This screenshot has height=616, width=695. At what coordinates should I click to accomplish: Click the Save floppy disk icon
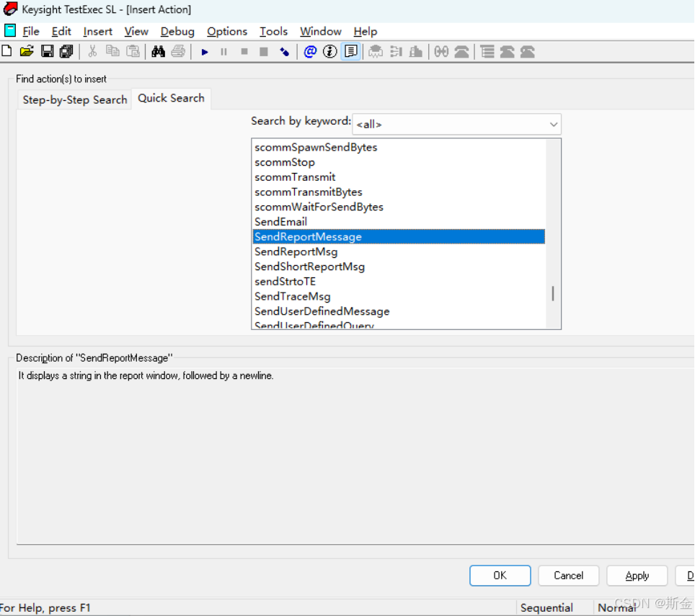tap(47, 51)
